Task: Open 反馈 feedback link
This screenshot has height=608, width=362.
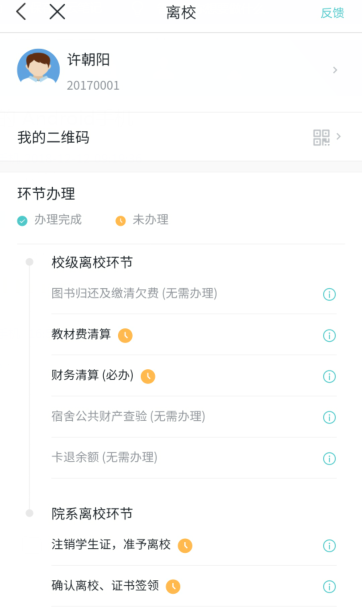Action: coord(332,13)
